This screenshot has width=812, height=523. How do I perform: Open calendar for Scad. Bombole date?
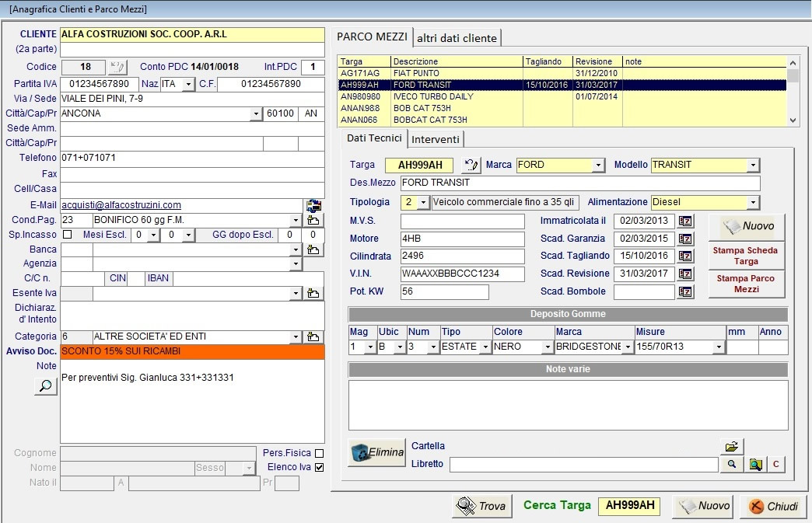tap(685, 291)
